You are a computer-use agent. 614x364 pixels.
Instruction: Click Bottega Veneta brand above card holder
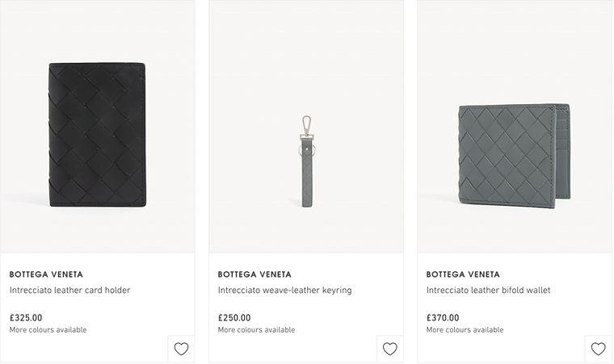click(46, 274)
